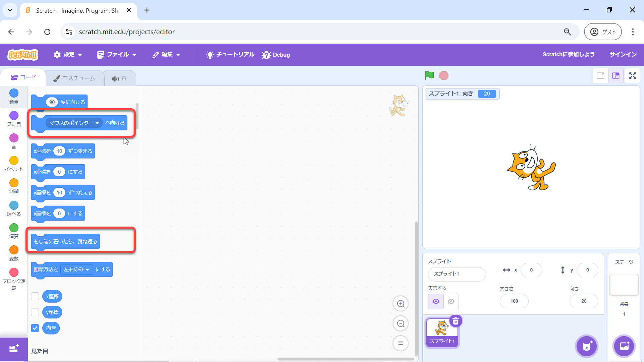
Task: Select the 変数 (Variables) block category
Action: click(14, 254)
